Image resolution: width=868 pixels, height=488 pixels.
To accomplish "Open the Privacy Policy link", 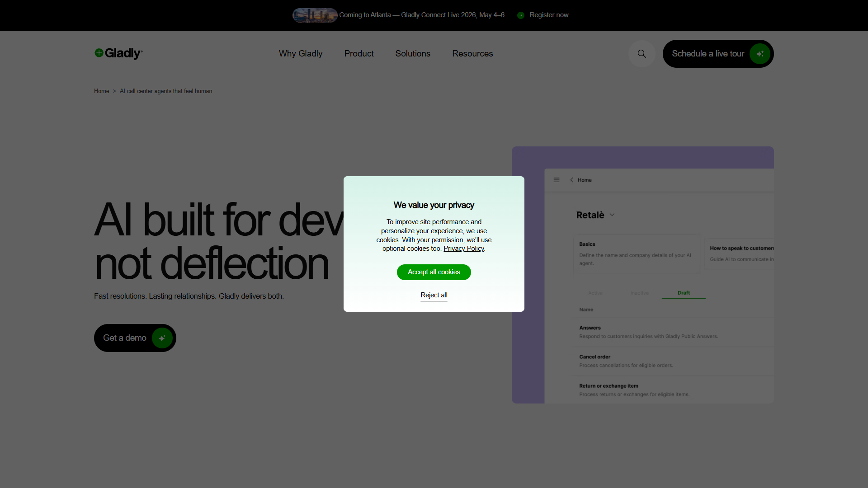I will pos(463,249).
